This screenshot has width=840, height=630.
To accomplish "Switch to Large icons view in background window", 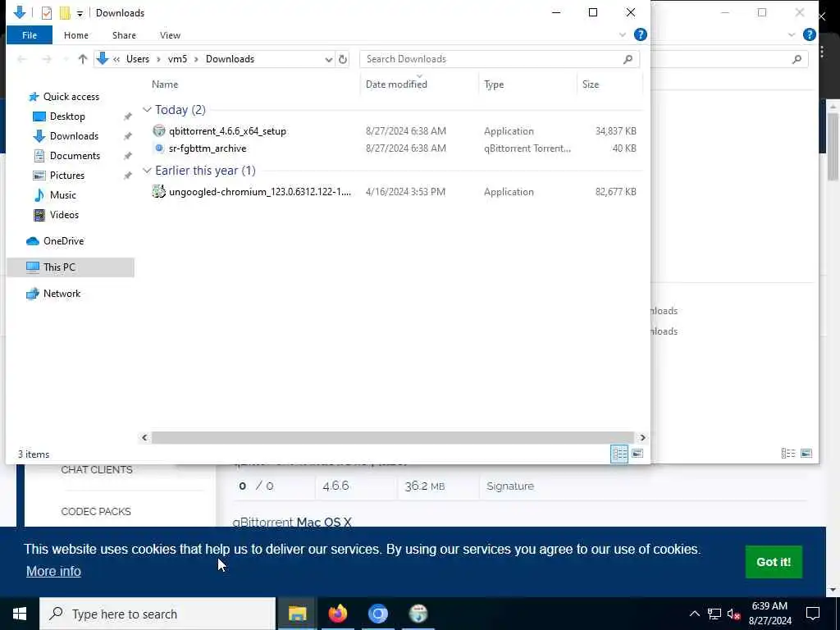I will pos(806,454).
